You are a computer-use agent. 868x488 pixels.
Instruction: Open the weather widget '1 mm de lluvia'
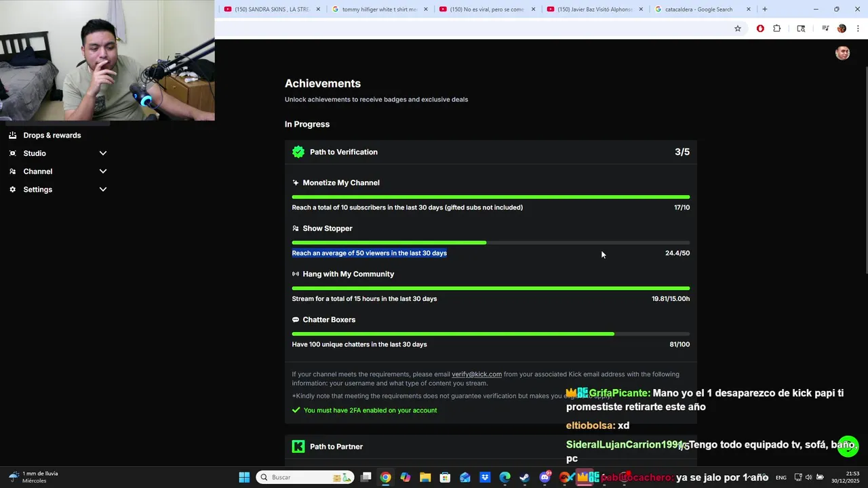tap(34, 477)
